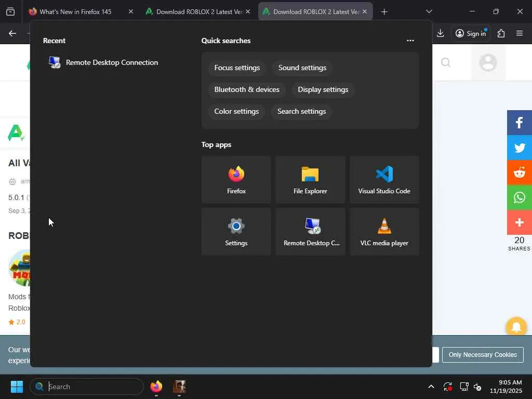Open VLC media player tile
This screenshot has width=532, height=399.
tap(384, 231)
